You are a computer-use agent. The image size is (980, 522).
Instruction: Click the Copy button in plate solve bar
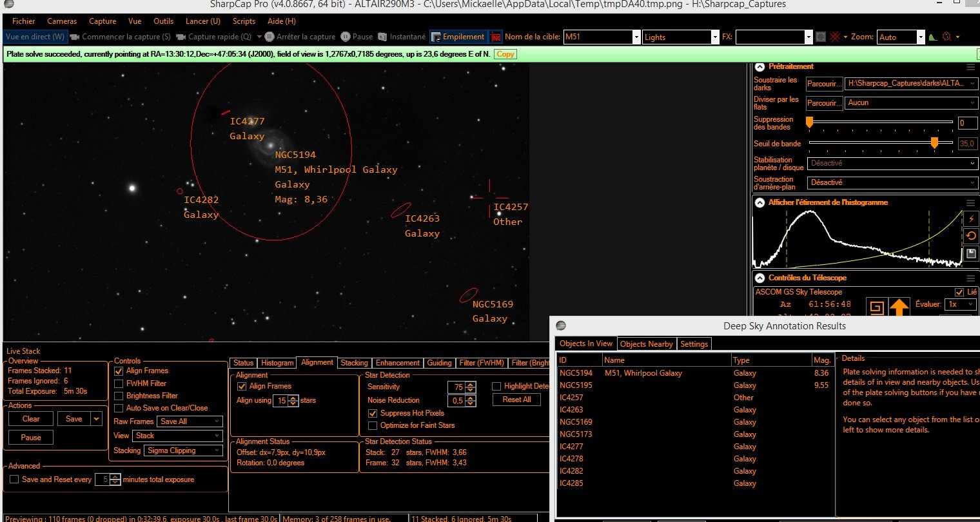coord(505,54)
